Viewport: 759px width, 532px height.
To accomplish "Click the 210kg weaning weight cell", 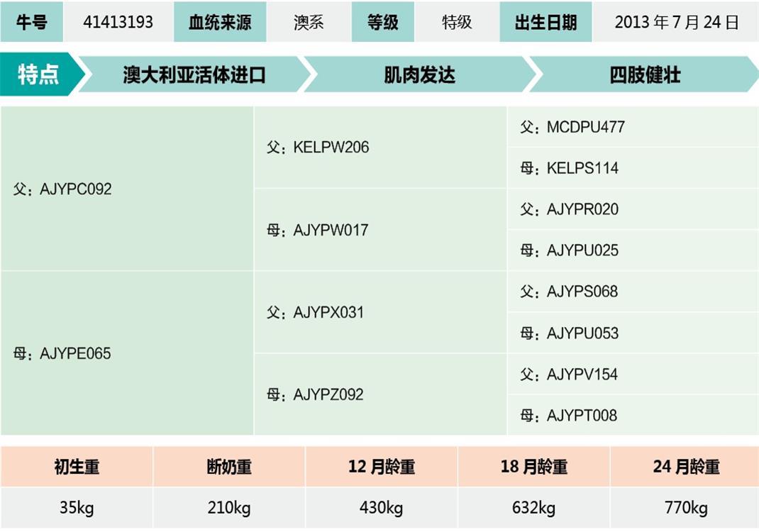I will tap(229, 508).
